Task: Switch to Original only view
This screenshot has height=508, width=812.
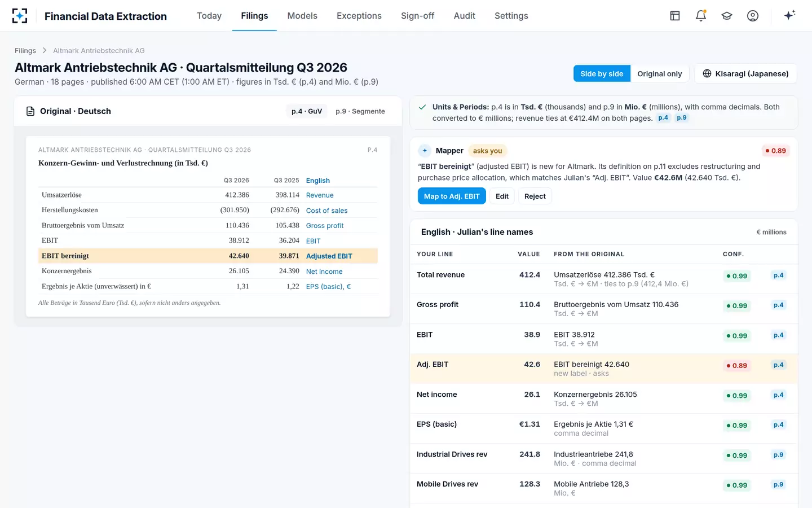Action: coord(660,73)
